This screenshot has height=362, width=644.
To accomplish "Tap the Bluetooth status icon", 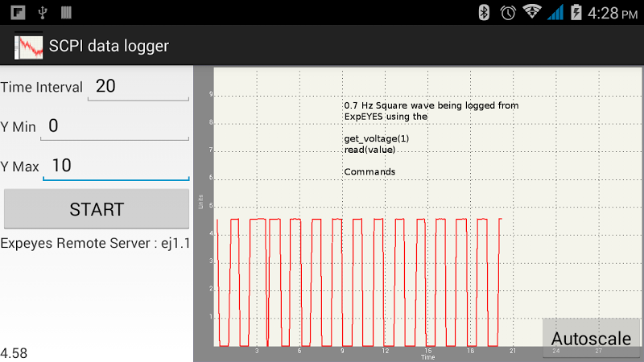I will tap(484, 12).
